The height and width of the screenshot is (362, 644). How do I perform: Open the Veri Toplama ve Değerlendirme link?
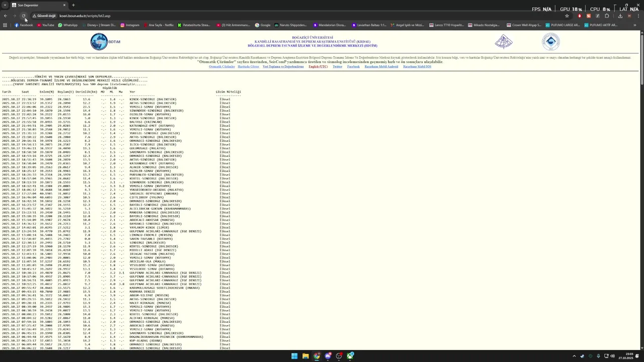pyautogui.click(x=283, y=67)
